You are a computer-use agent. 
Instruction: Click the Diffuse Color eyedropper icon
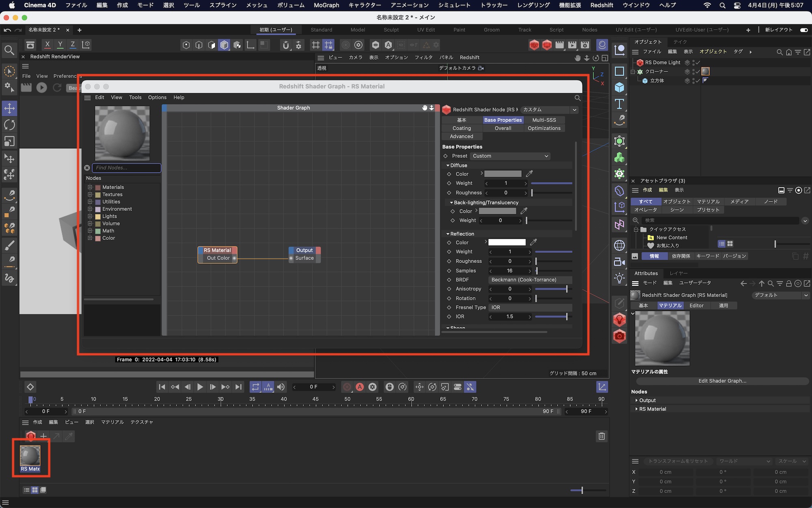529,174
